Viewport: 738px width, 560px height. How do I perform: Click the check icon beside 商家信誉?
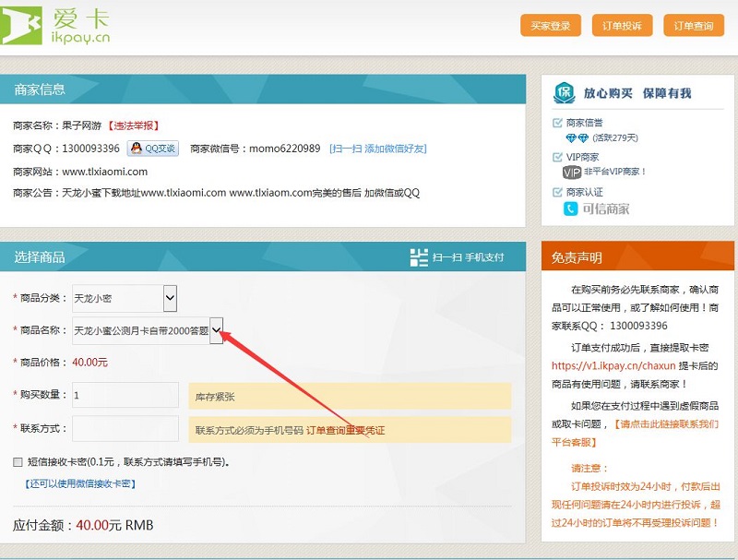557,123
